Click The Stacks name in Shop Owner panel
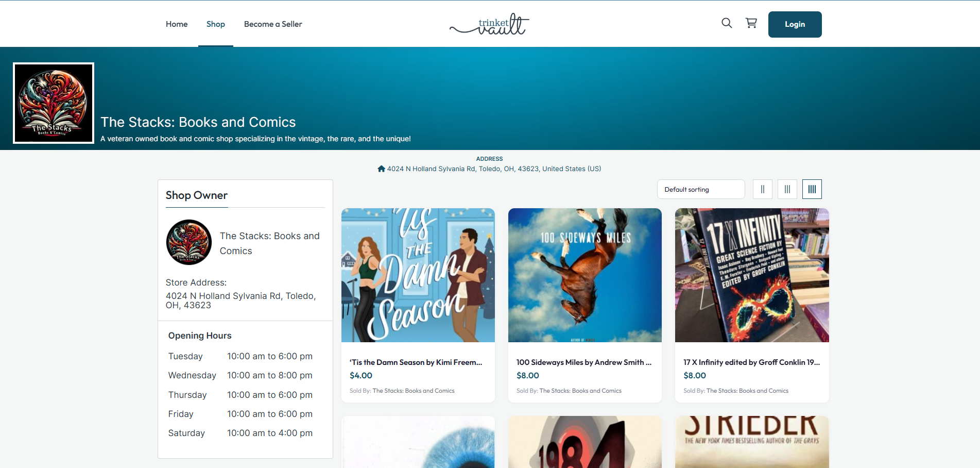The image size is (980, 468). tap(270, 243)
